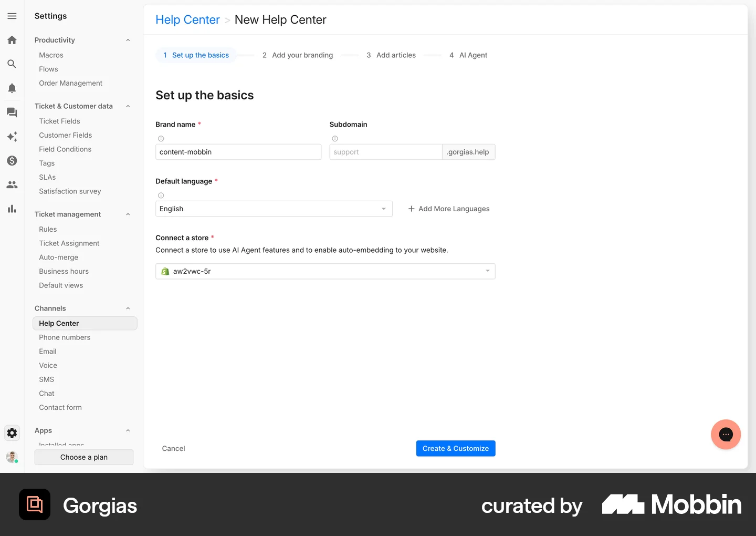Open notifications bell icon
This screenshot has width=756, height=536.
pos(12,88)
